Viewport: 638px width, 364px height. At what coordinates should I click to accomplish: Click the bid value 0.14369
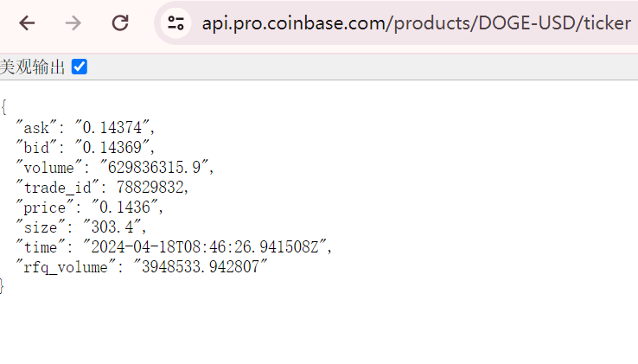(x=112, y=147)
